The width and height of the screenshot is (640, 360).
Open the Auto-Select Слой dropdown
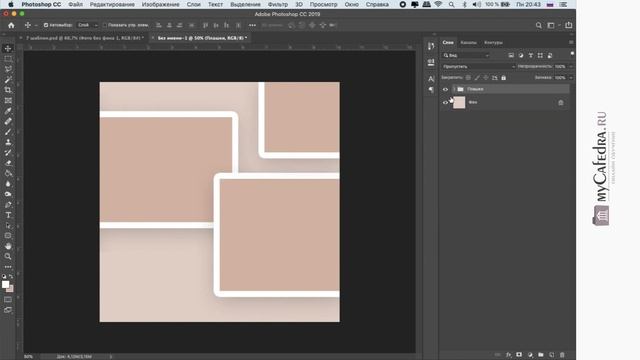pyautogui.click(x=87, y=25)
